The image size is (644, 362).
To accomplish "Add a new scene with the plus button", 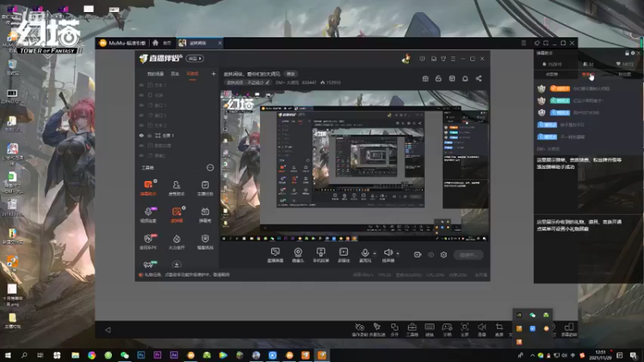I will pos(213,74).
